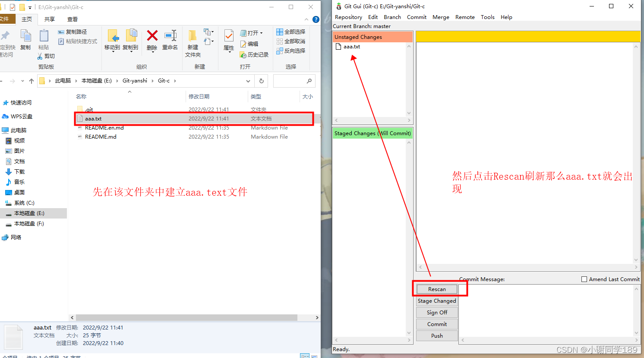Image resolution: width=644 pixels, height=358 pixels.
Task: Click the Rename icon in ribbon
Action: click(x=170, y=35)
